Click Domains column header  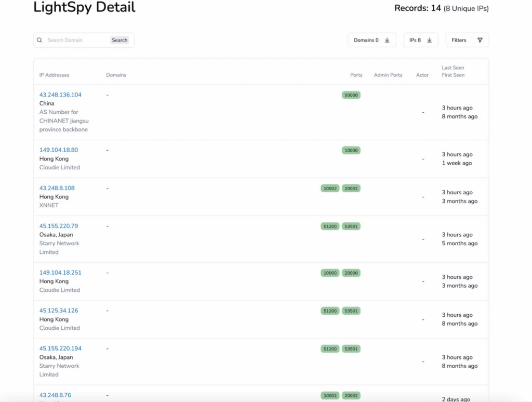(x=116, y=75)
